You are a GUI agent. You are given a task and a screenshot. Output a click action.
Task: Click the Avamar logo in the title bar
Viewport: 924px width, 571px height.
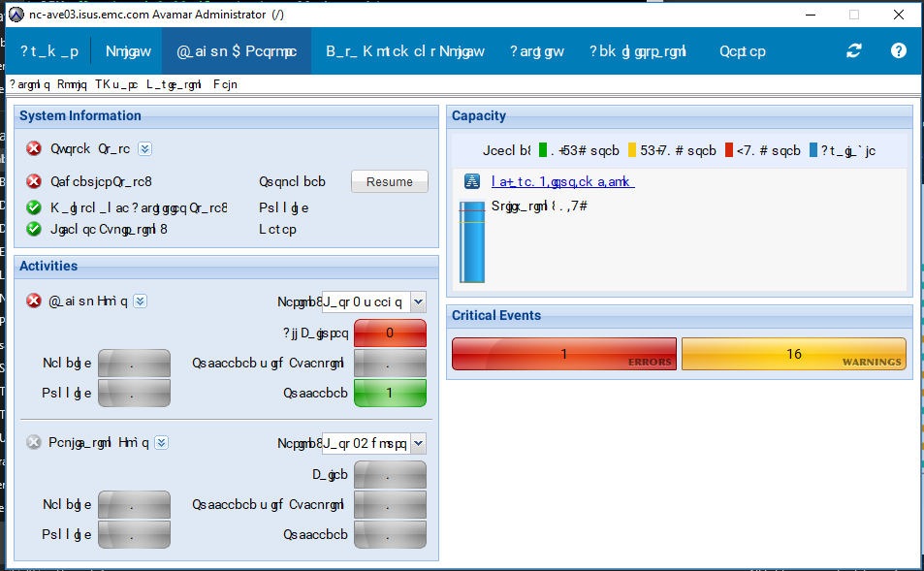pos(16,15)
